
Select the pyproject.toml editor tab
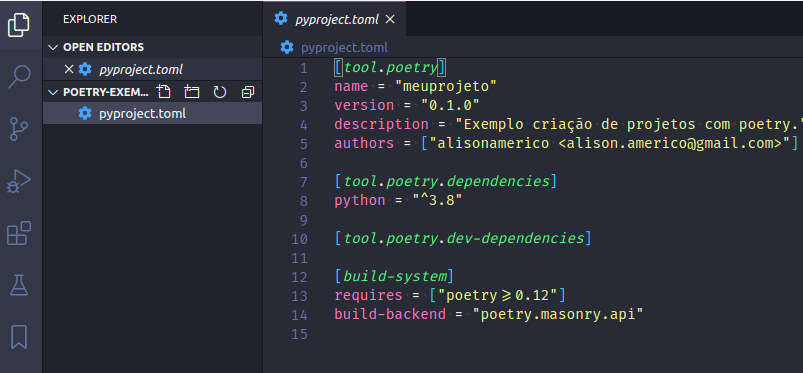coord(334,19)
